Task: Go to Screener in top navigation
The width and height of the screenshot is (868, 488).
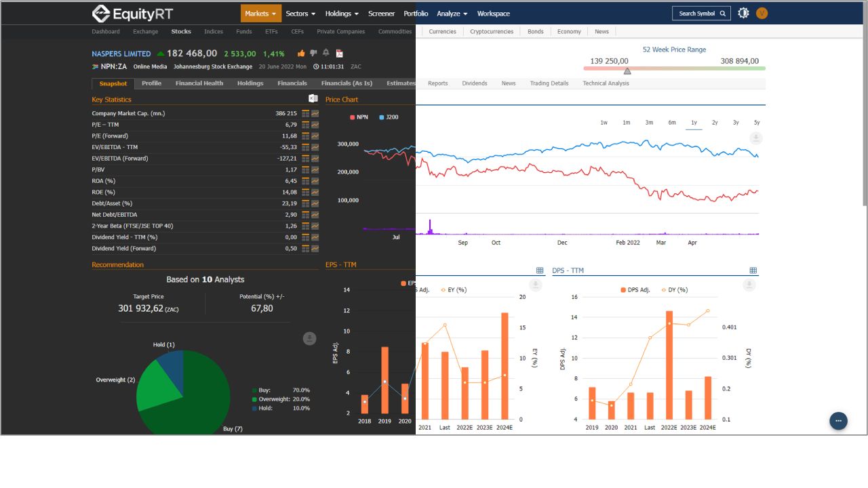Action: tap(381, 14)
